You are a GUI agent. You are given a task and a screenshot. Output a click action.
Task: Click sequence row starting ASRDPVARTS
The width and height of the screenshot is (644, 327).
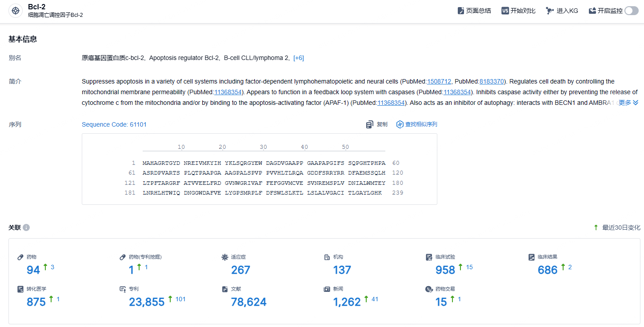(264, 173)
